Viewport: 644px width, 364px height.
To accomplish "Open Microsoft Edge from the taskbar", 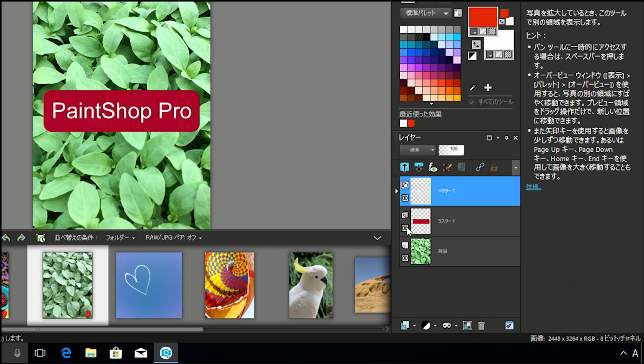I will 66,353.
